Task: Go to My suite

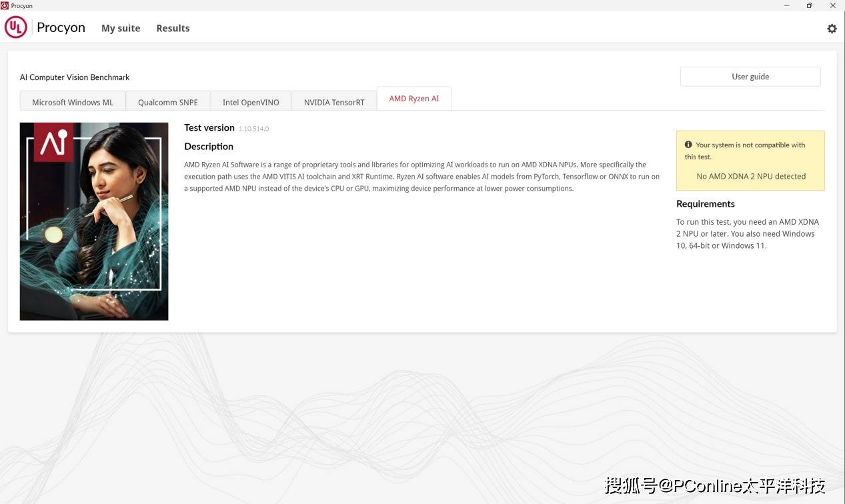Action: 121,28
